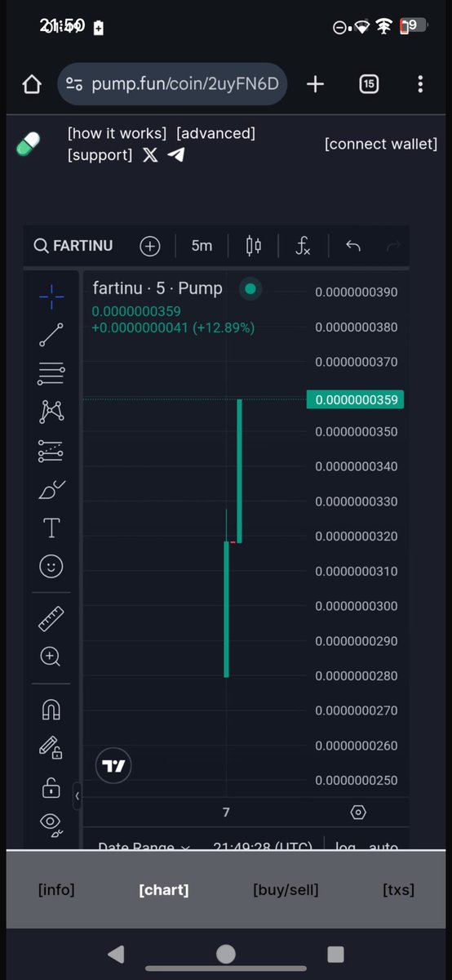Select the text annotation tool

pos(51,528)
